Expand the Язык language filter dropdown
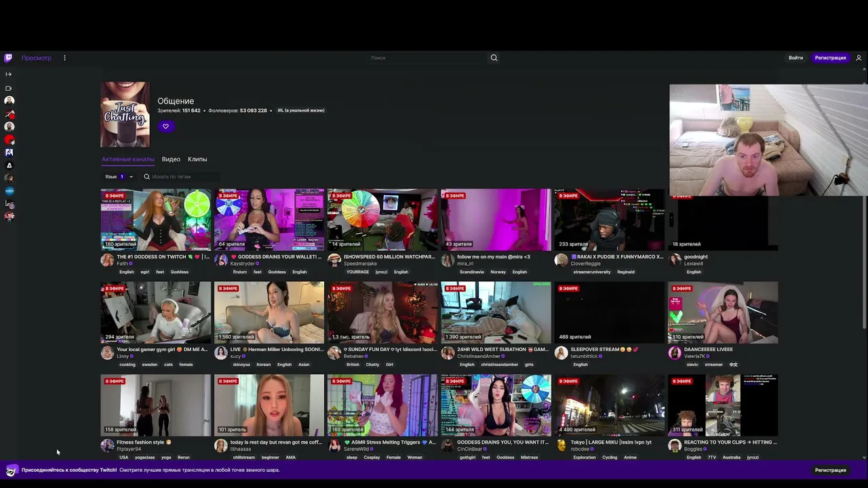The height and width of the screenshot is (488, 868). click(x=119, y=176)
